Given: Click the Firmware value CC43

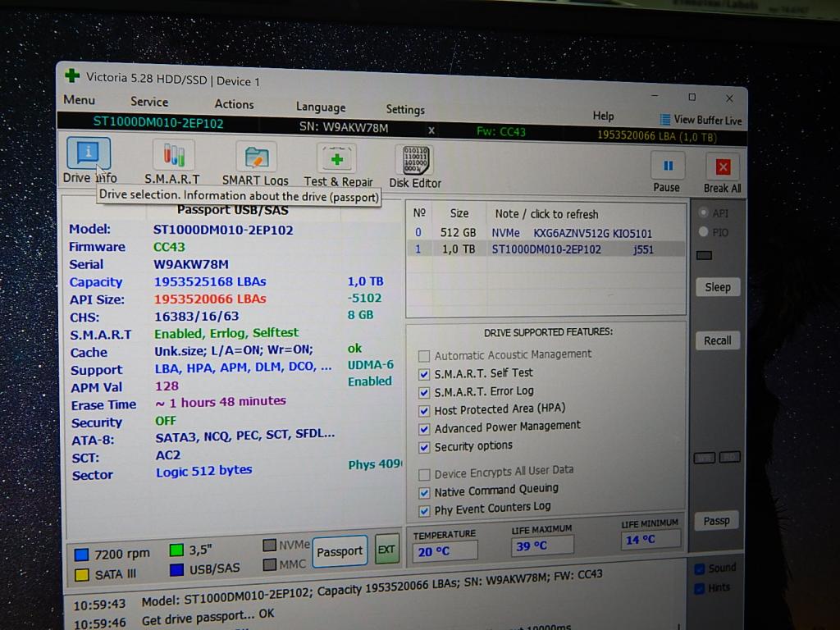Looking at the screenshot, I should (x=169, y=247).
